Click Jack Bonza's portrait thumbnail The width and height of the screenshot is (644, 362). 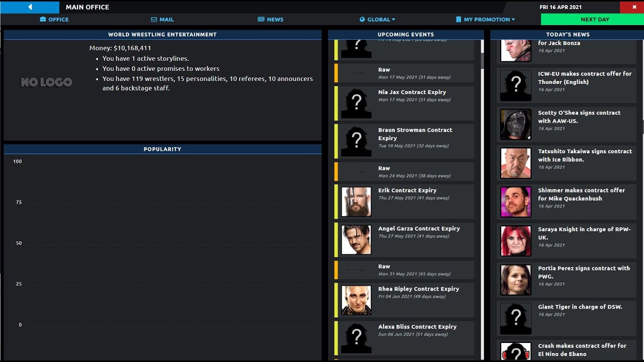(x=516, y=50)
